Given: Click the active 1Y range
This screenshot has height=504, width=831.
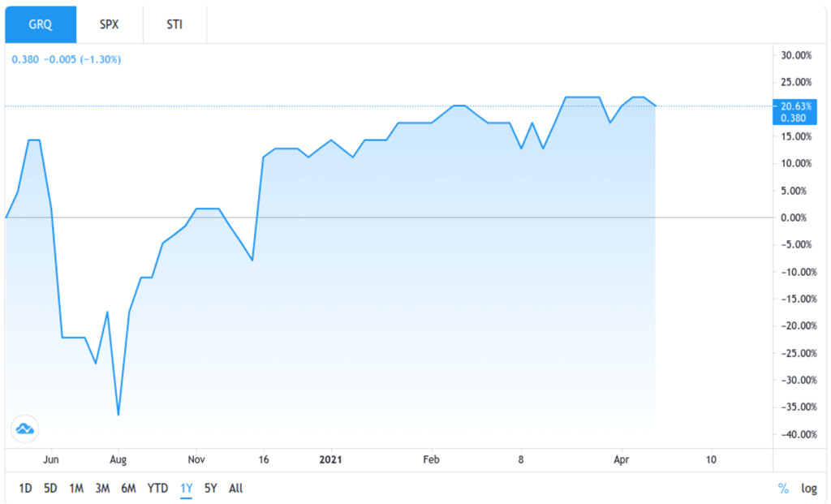Looking at the screenshot, I should click(187, 489).
